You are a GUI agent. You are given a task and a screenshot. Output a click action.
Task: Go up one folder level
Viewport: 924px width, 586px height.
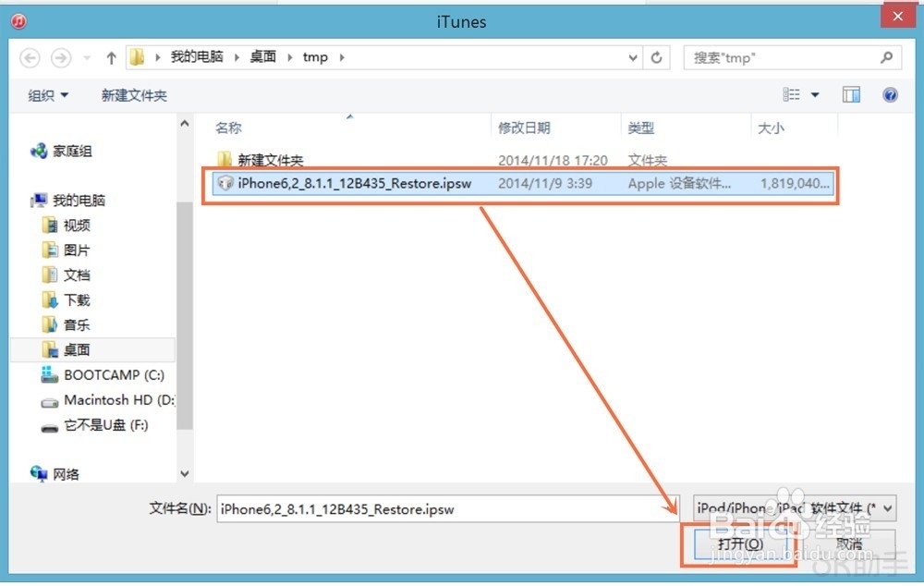point(111,58)
